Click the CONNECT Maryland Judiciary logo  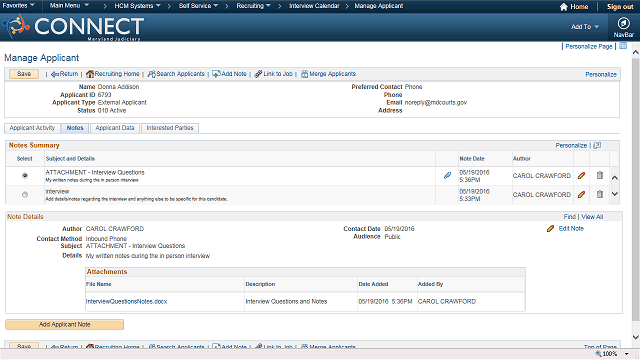[73, 27]
